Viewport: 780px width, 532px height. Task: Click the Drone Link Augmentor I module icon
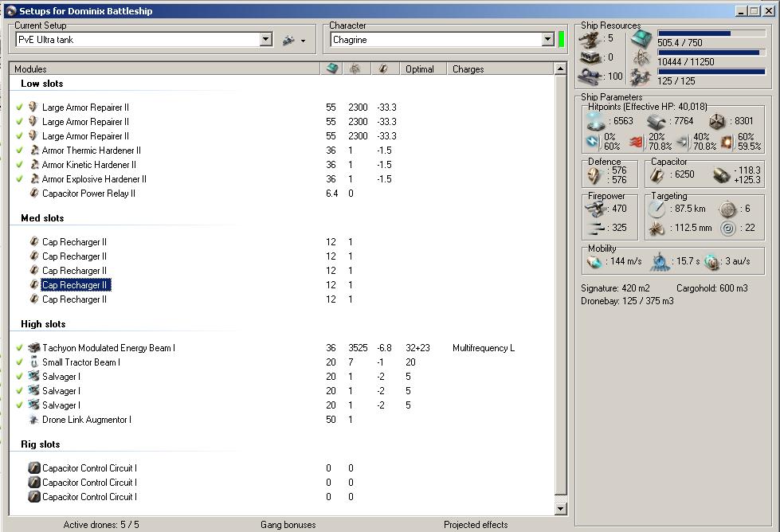click(x=33, y=420)
